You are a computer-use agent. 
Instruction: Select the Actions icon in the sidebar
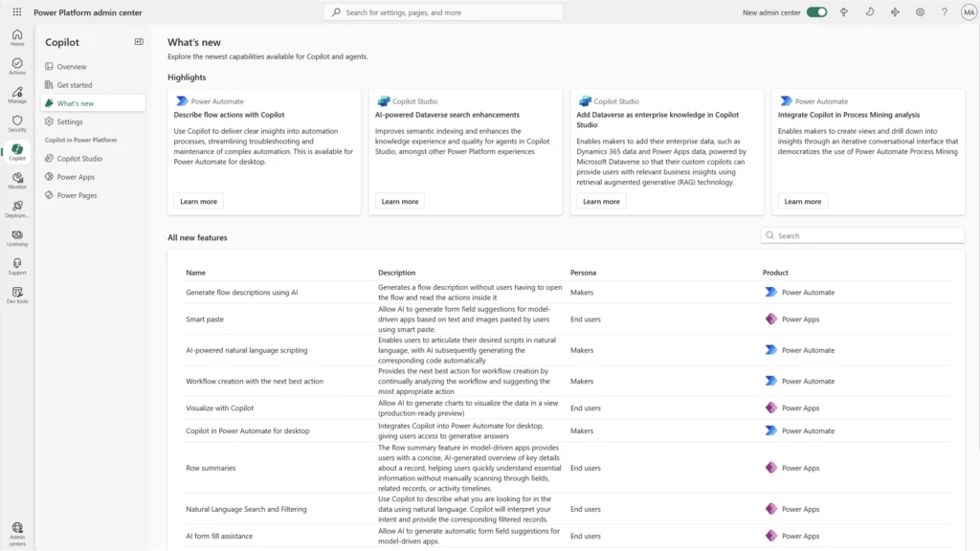pos(17,63)
